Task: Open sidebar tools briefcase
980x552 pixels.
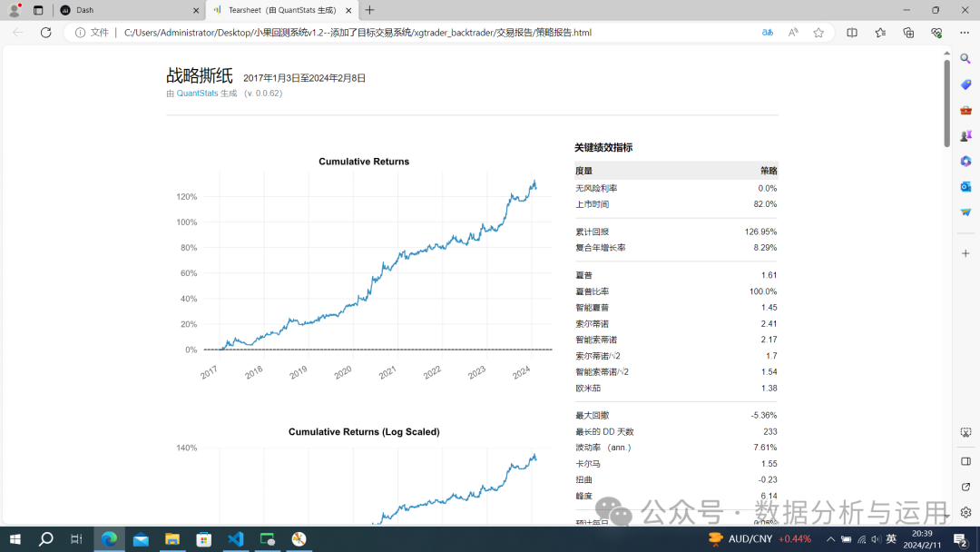Action: (965, 110)
